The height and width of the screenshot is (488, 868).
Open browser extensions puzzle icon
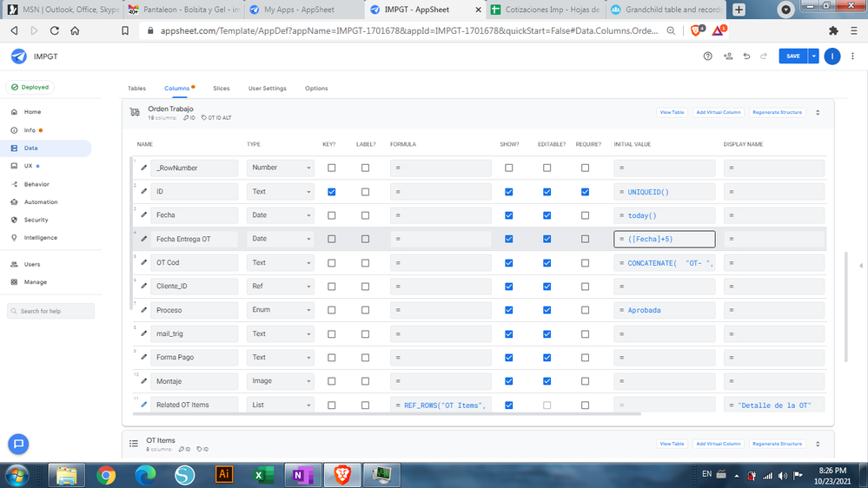[x=833, y=31]
